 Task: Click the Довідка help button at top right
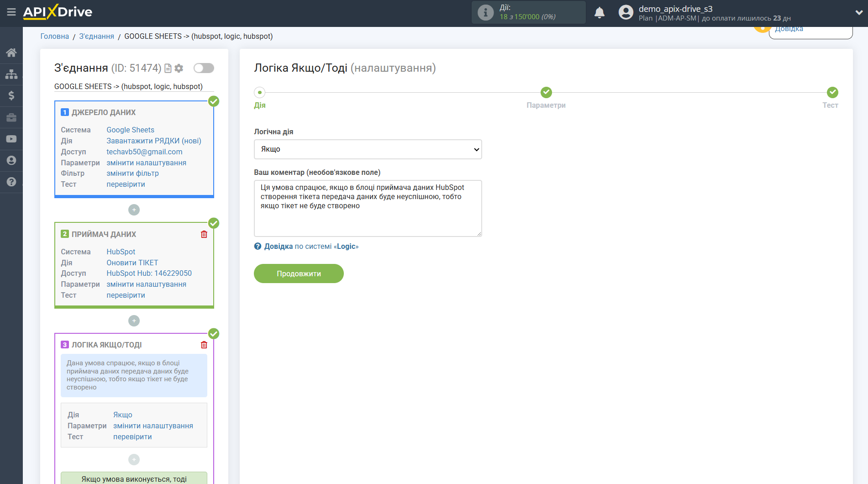point(810,31)
